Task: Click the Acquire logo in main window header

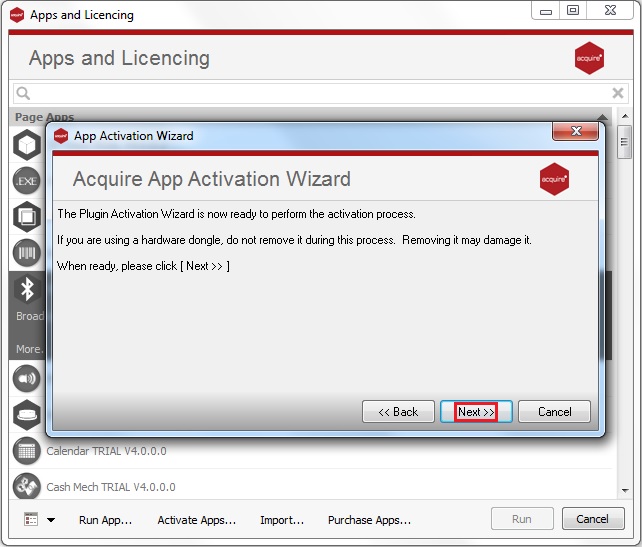Action: [x=589, y=58]
